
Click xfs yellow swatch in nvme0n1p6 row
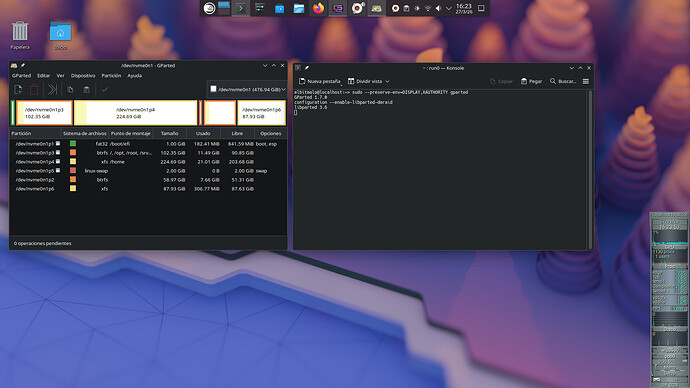73,189
